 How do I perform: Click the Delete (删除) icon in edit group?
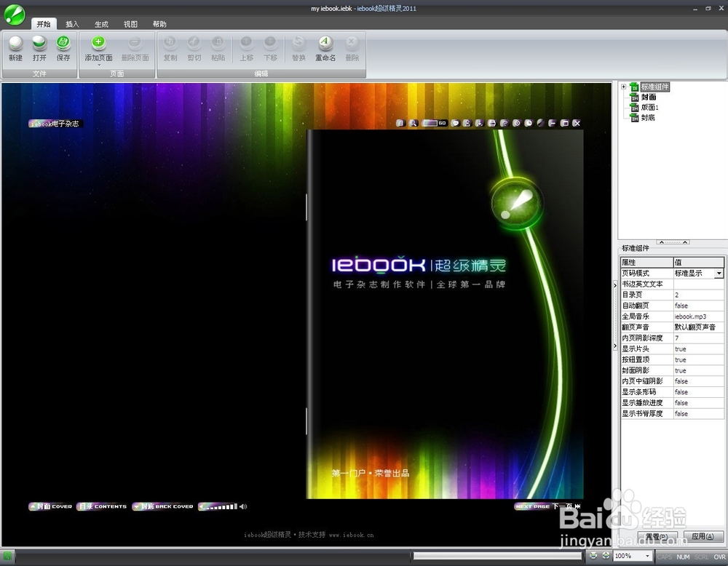point(352,44)
